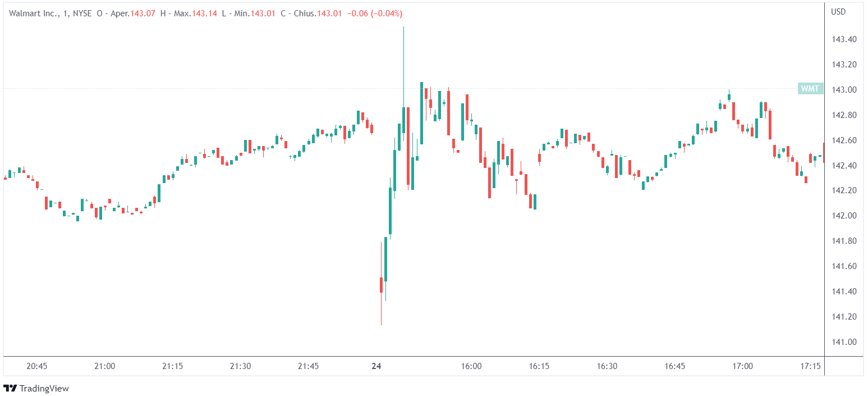This screenshot has height=396, width=868.
Task: Click the TradingView logo icon
Action: [x=10, y=388]
